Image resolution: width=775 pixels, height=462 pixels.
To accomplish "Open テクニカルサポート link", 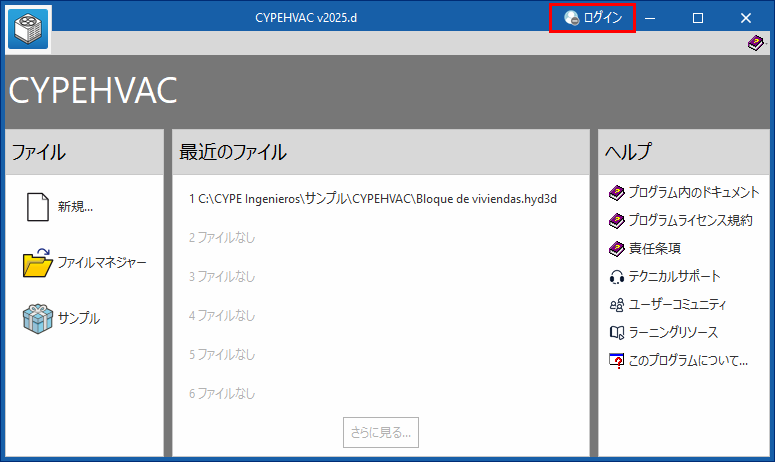I will click(x=674, y=276).
